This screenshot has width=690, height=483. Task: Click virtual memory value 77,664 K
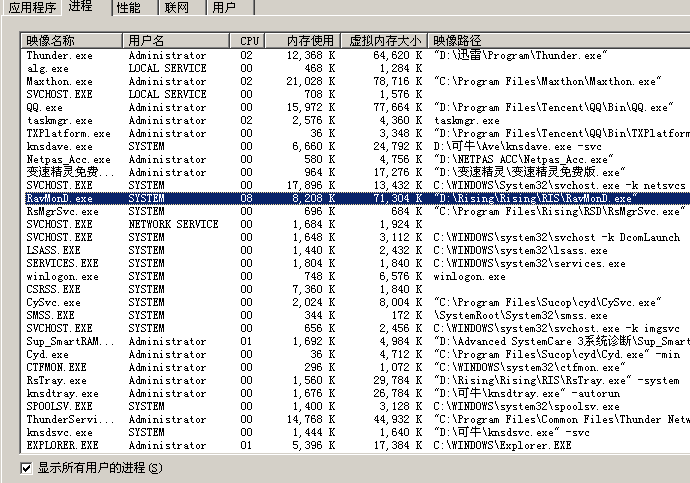click(397, 107)
